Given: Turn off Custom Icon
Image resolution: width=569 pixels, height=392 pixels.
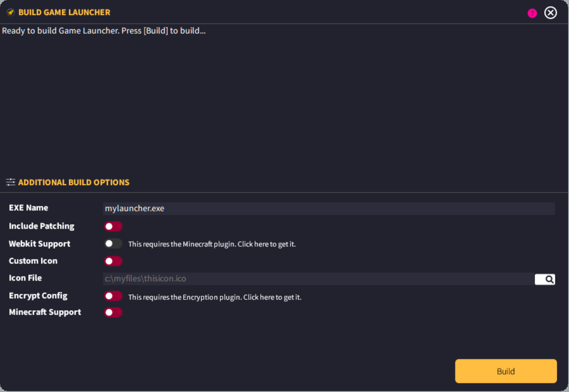Looking at the screenshot, I should click(113, 261).
